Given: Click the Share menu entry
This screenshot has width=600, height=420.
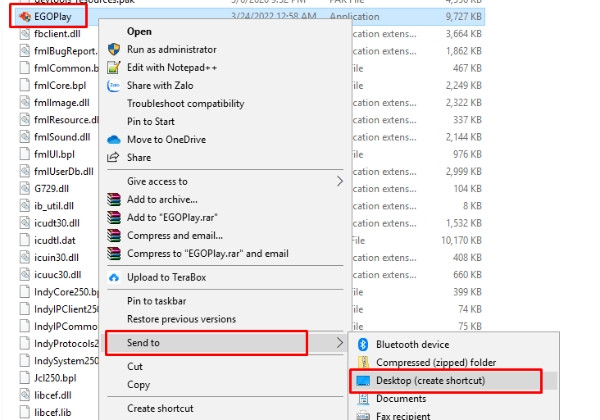Looking at the screenshot, I should coord(139,157).
